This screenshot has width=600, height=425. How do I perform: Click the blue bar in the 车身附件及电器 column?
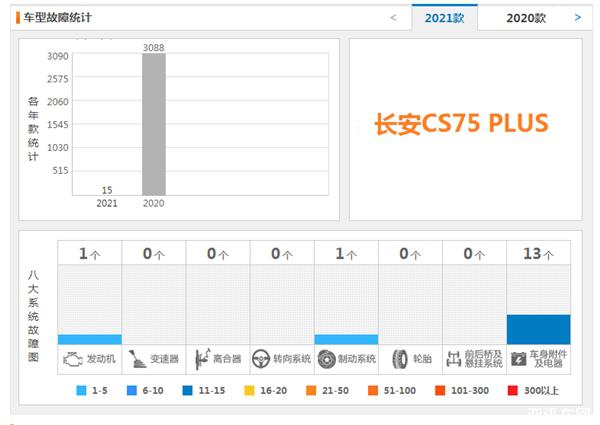[538, 329]
